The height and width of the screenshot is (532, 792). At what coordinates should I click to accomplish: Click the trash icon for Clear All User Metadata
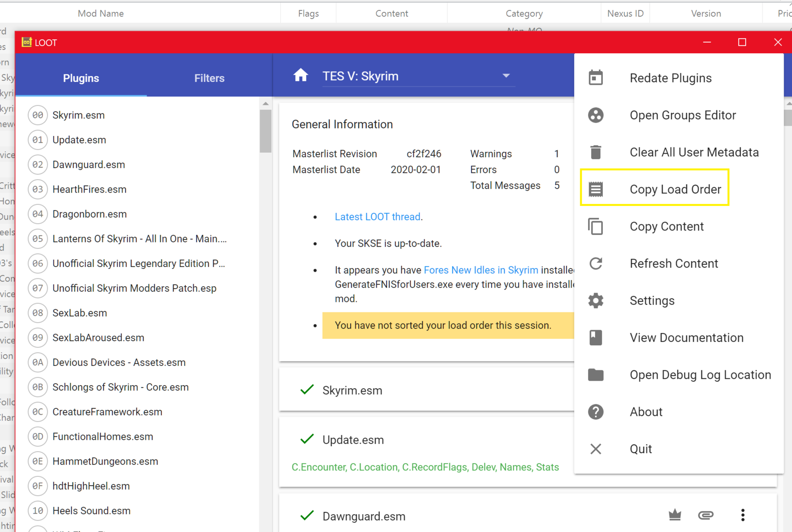(x=595, y=152)
